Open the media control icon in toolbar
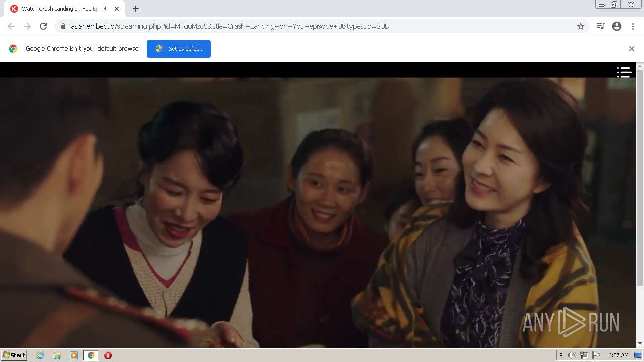644x362 pixels. coord(600,26)
